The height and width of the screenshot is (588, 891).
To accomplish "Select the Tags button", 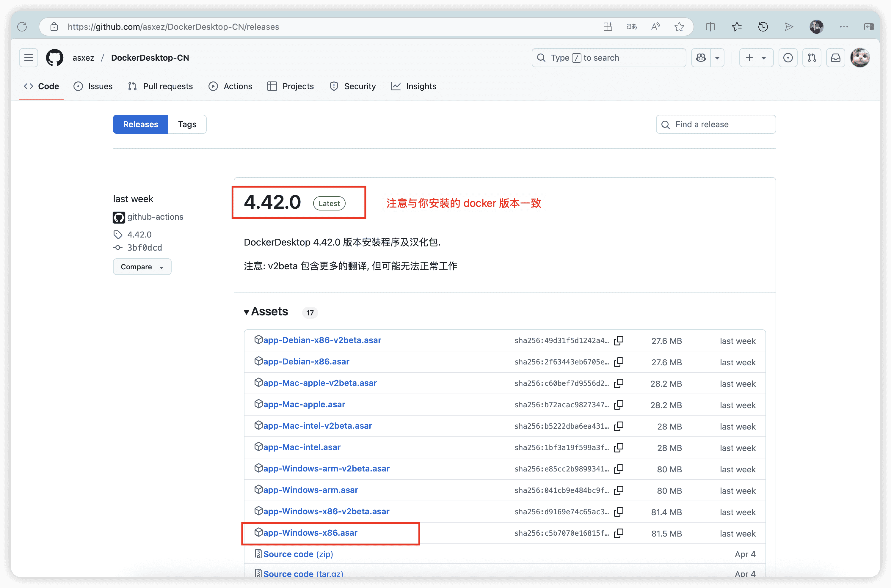I will (187, 124).
